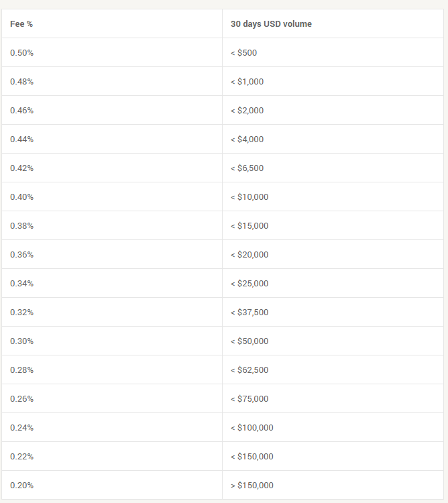The height and width of the screenshot is (503, 448).
Task: Select the 0.34% fee value
Action: point(22,284)
